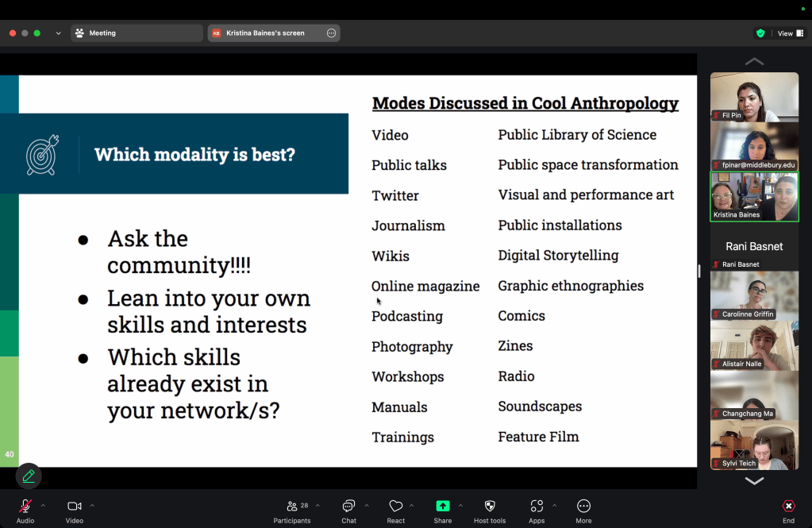
Task: Click the green Share screen icon
Action: pyautogui.click(x=442, y=507)
